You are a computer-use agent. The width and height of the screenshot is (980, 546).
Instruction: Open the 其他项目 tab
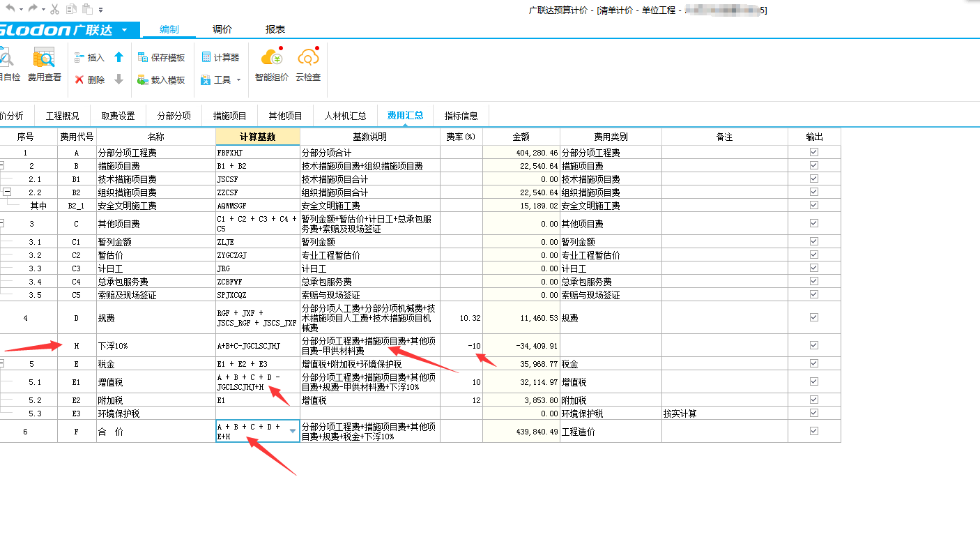286,116
